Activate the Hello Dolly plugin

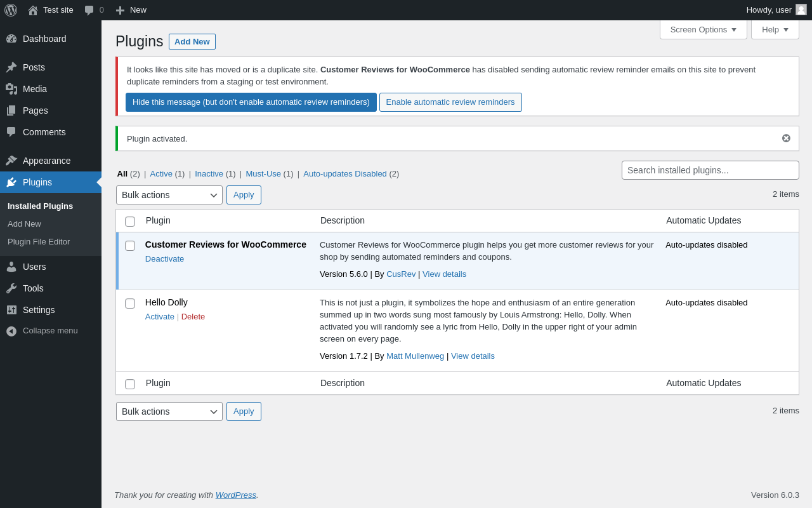click(160, 317)
